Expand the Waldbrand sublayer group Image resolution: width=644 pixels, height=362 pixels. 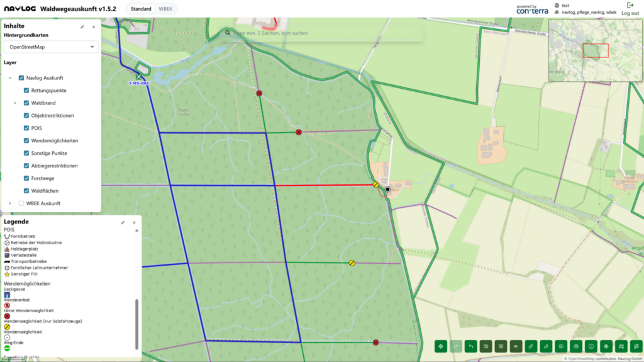pyautogui.click(x=15, y=103)
